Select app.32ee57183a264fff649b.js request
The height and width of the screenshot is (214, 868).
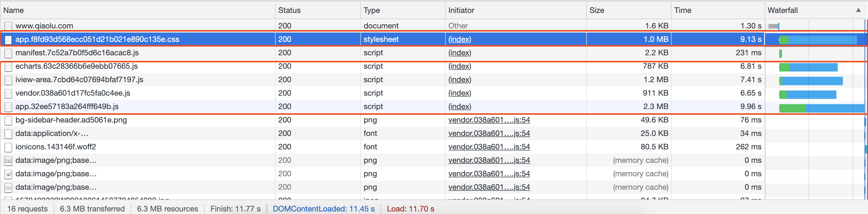click(x=67, y=106)
